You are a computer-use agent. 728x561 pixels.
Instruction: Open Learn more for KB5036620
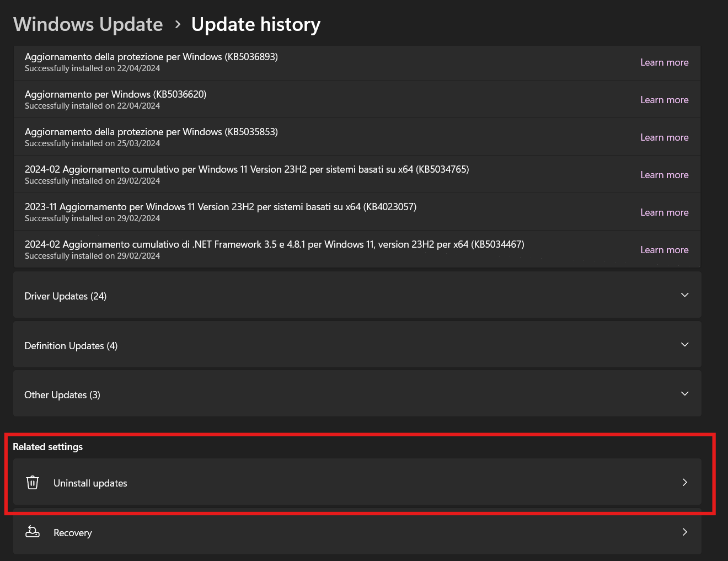click(664, 100)
